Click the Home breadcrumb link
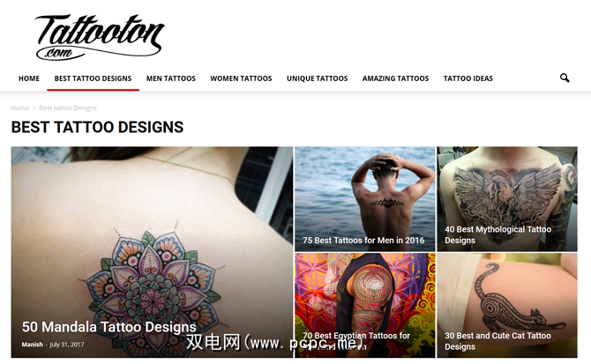The height and width of the screenshot is (364, 591). pos(20,108)
